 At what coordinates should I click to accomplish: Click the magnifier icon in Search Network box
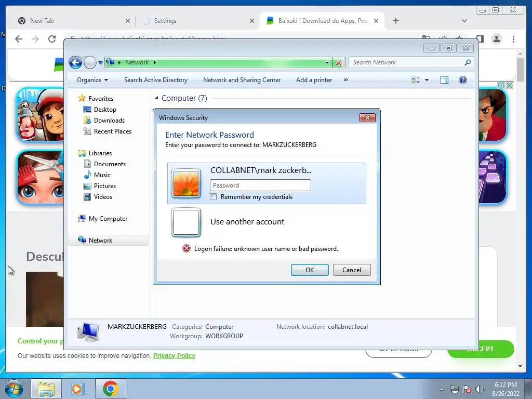tap(468, 62)
